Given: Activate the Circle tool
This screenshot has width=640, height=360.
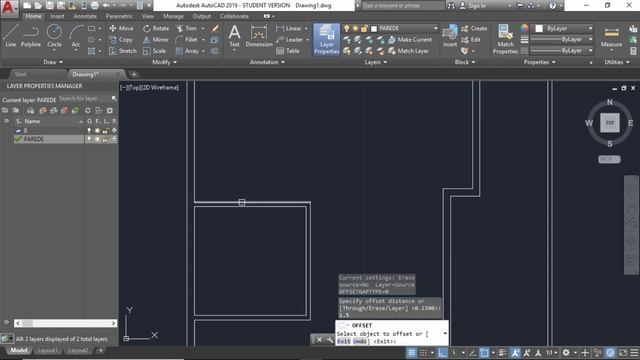Looking at the screenshot, I should click(54, 36).
